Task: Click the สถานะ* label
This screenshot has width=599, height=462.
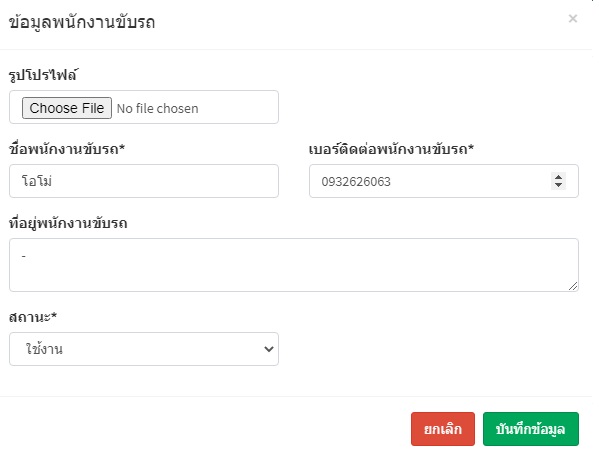Action: [x=33, y=317]
